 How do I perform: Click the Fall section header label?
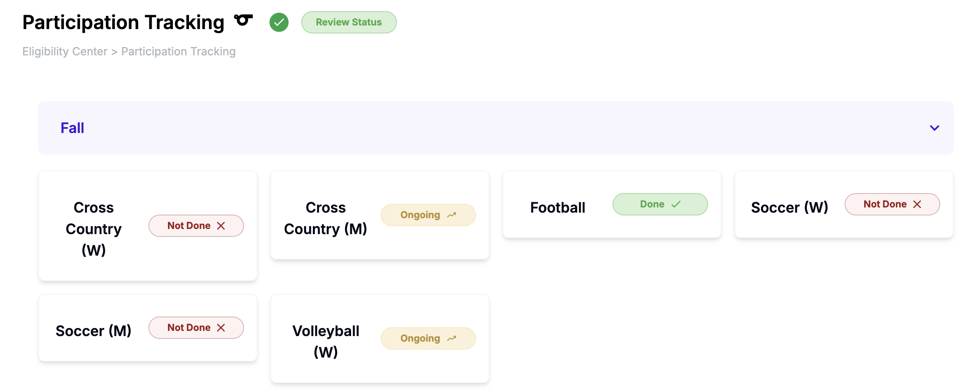(x=72, y=128)
